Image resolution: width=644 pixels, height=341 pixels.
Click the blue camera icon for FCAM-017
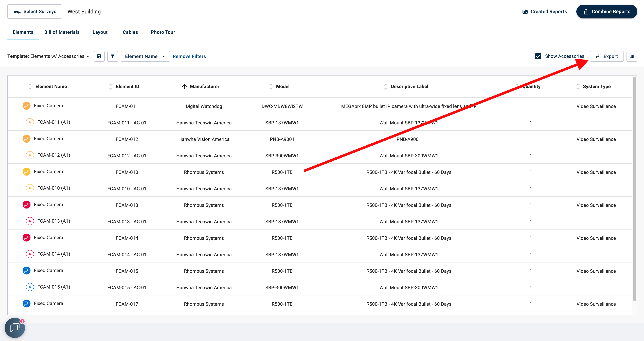27,304
